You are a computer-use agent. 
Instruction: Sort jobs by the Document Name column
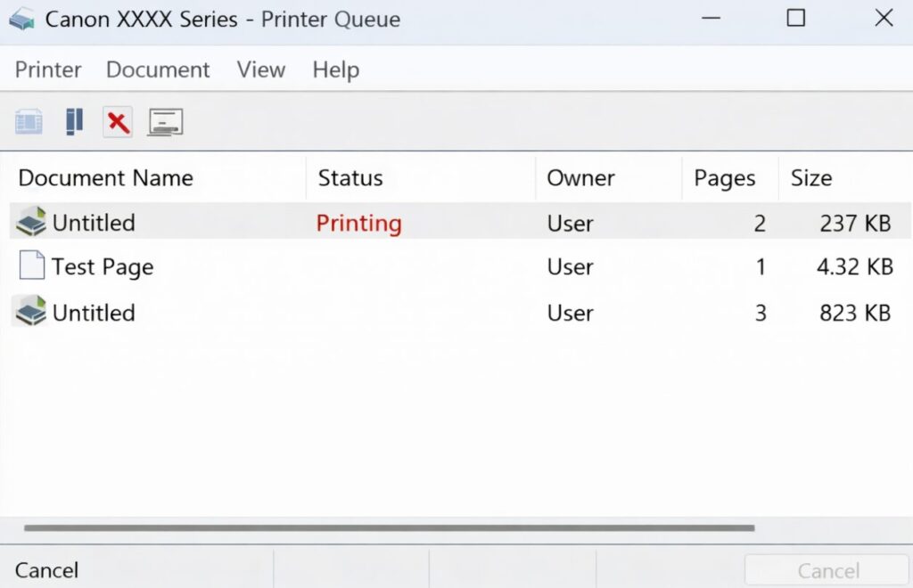tap(105, 177)
